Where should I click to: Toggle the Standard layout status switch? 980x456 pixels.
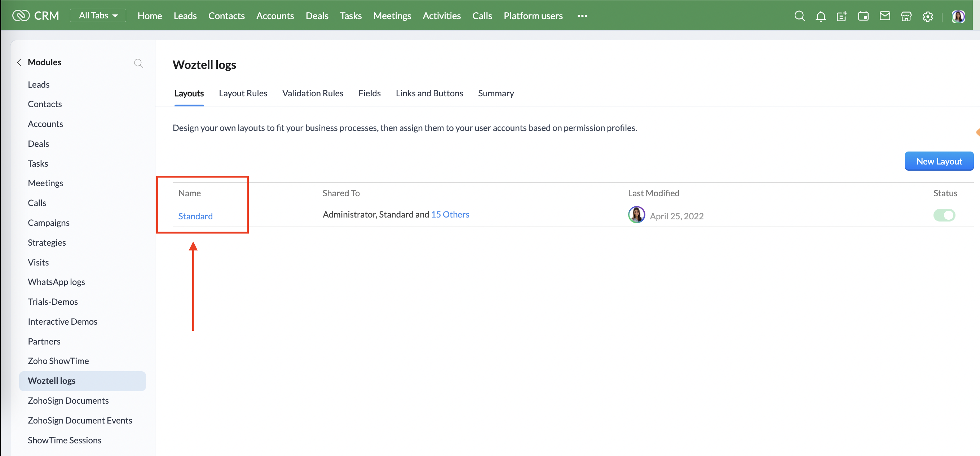944,215
